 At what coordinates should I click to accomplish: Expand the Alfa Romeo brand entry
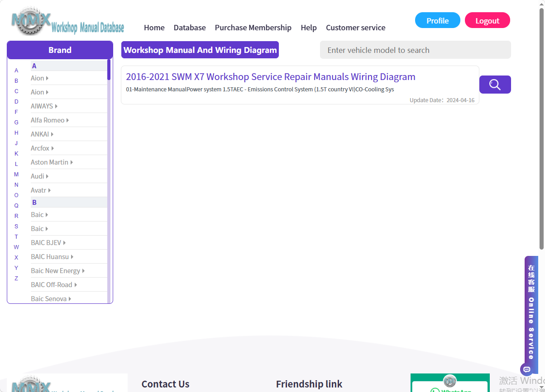coord(50,120)
